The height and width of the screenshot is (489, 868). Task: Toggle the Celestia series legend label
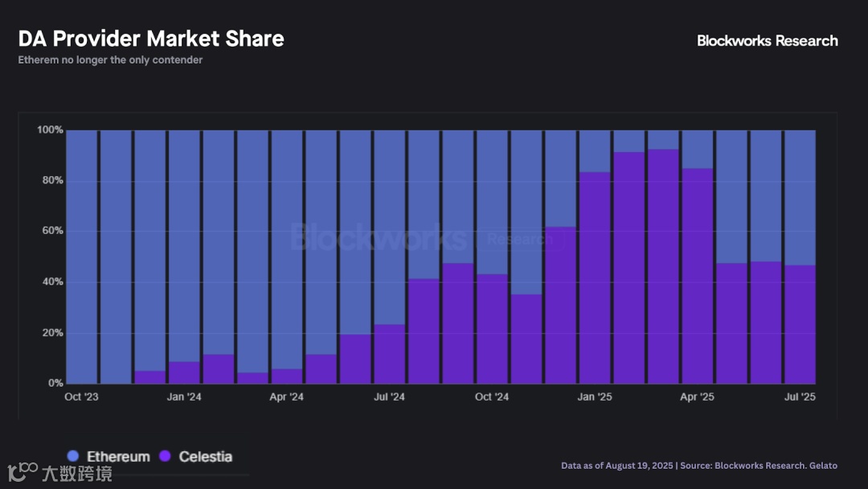click(x=205, y=457)
